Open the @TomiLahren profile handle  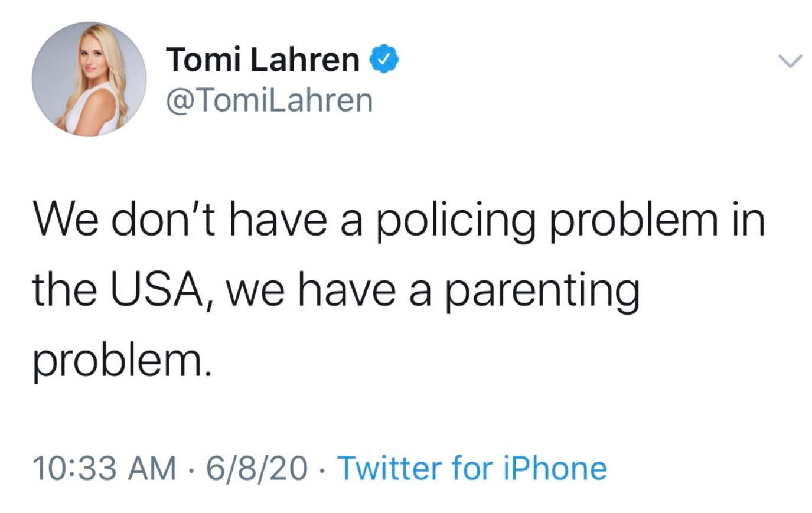[x=269, y=99]
